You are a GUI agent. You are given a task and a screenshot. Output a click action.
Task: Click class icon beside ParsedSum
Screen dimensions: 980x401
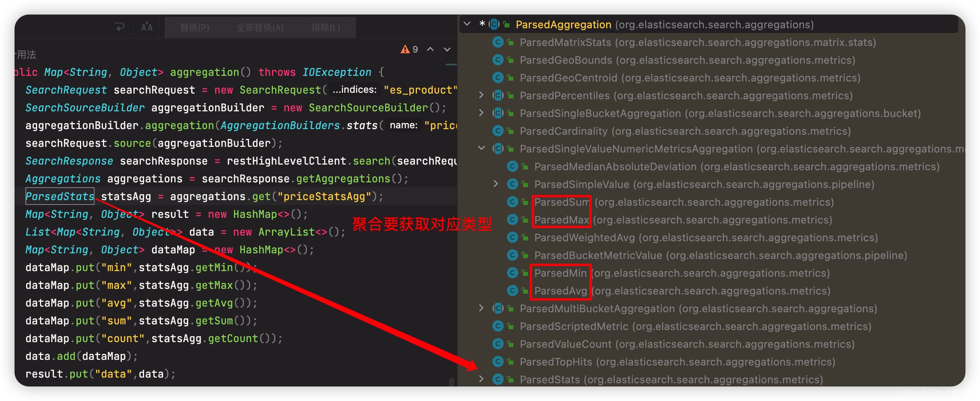pos(513,202)
